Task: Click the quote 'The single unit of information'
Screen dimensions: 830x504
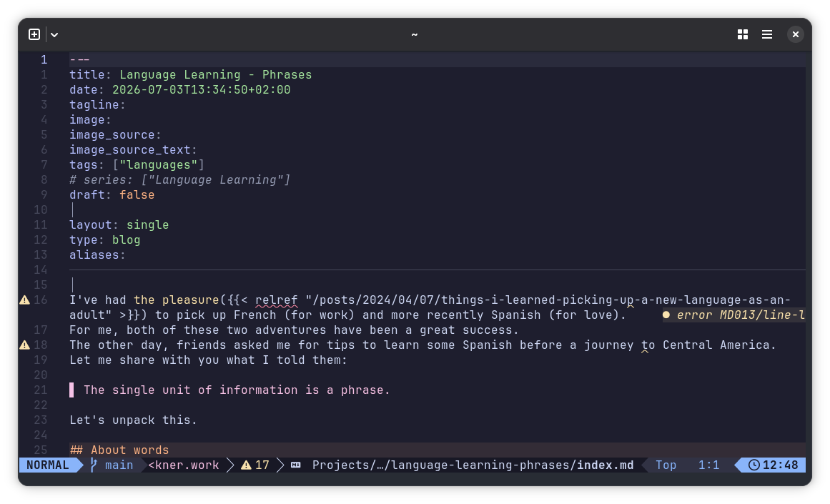Action: [237, 390]
